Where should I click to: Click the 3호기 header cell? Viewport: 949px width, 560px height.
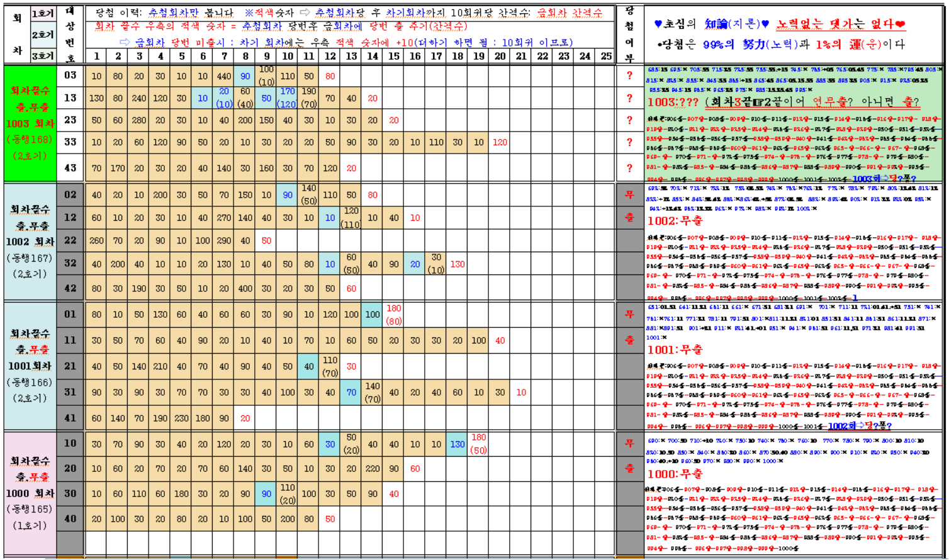pyautogui.click(x=43, y=56)
